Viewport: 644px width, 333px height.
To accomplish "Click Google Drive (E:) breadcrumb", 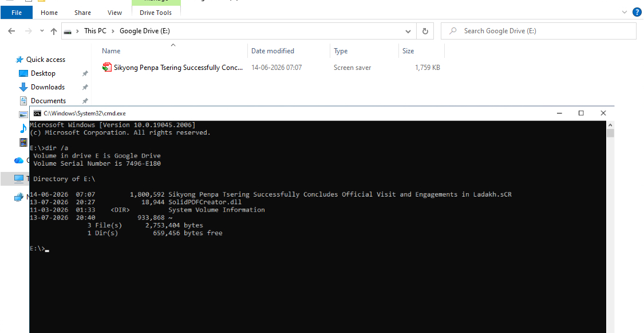I will pos(145,31).
